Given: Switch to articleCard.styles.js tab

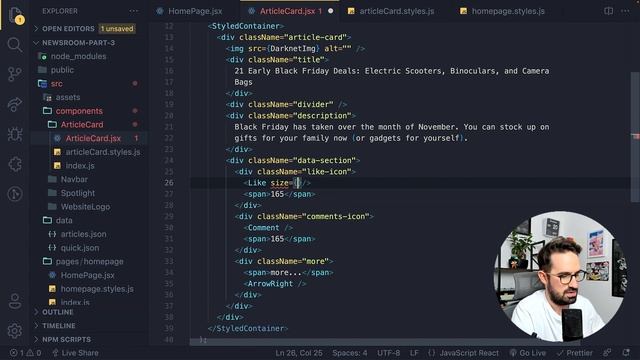Looking at the screenshot, I should [x=391, y=11].
